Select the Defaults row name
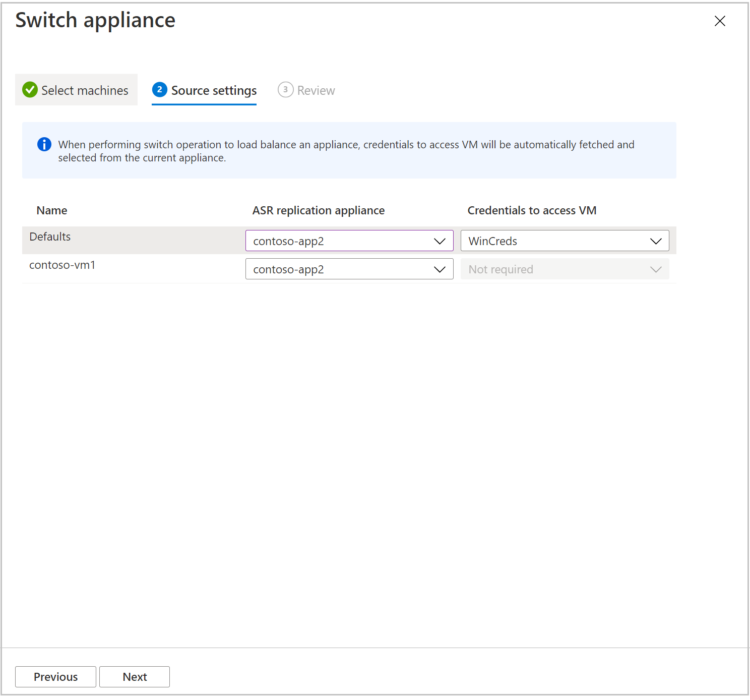The height and width of the screenshot is (700, 750). (50, 237)
